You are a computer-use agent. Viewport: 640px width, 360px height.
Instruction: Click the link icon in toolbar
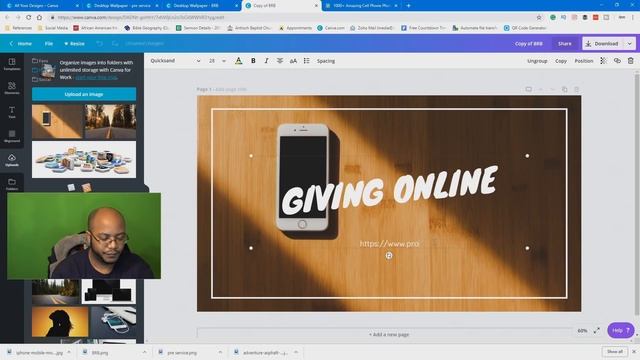(617, 61)
